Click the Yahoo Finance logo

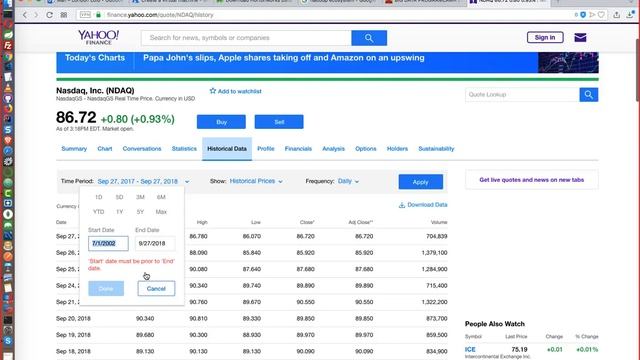[98, 37]
